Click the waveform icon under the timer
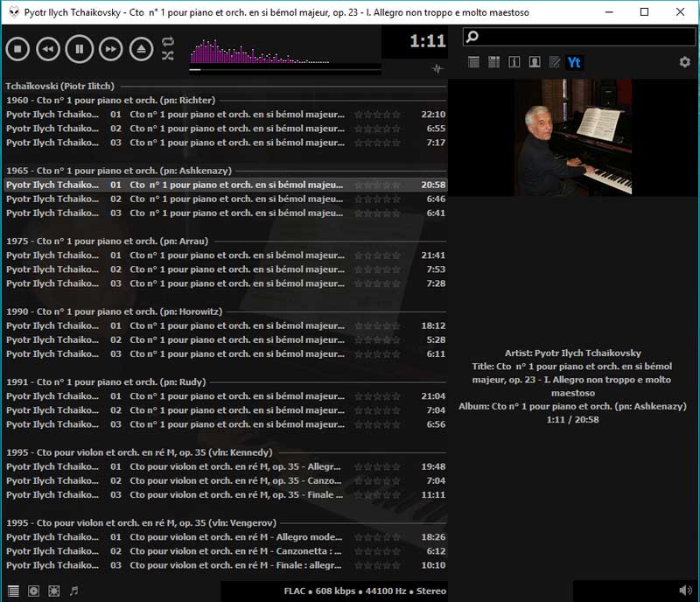The image size is (700, 602). pos(437,69)
